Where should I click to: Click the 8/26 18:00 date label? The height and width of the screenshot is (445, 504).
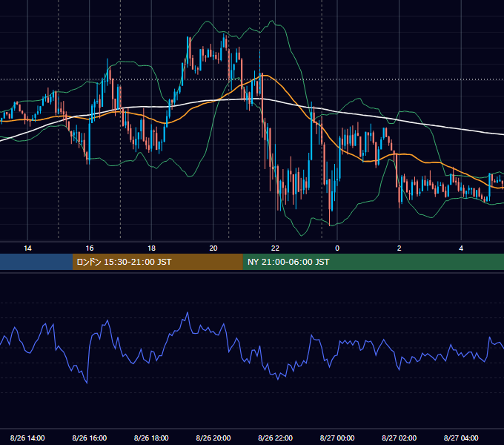point(151,438)
